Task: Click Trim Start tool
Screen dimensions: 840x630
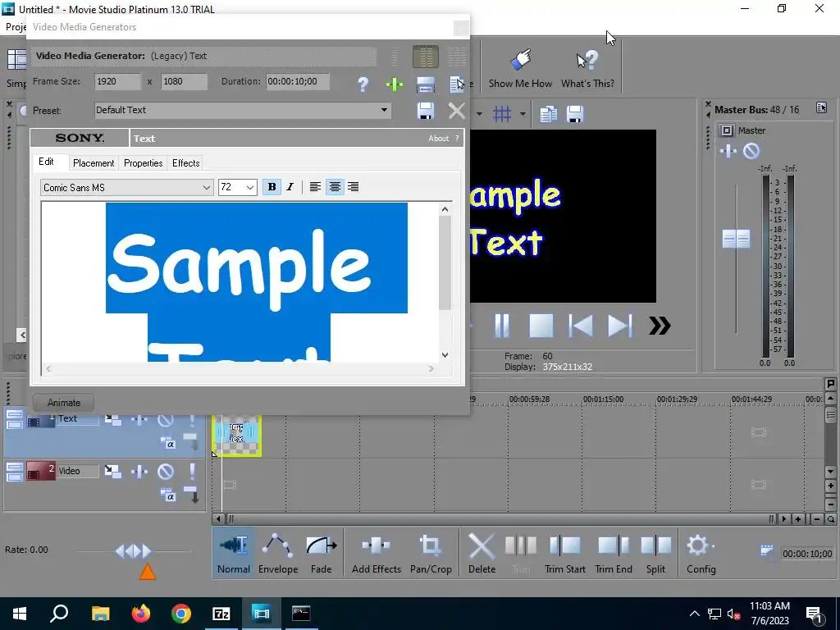Action: [564, 554]
